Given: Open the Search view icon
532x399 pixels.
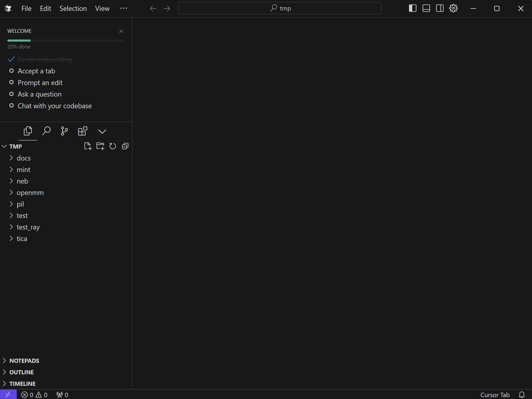Looking at the screenshot, I should coord(46,131).
